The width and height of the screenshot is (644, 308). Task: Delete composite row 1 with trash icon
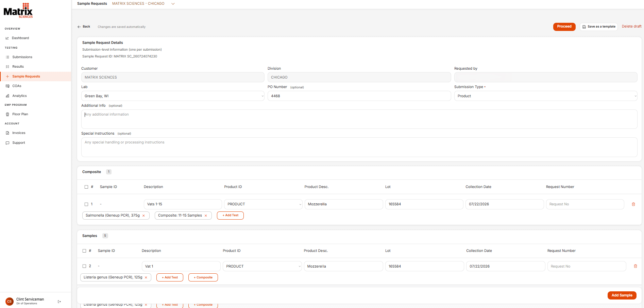point(633,204)
